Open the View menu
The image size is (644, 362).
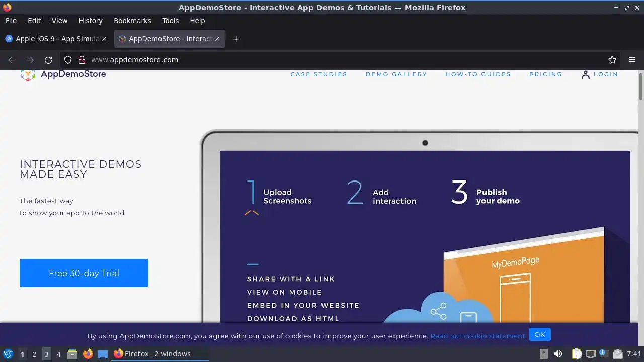(59, 21)
